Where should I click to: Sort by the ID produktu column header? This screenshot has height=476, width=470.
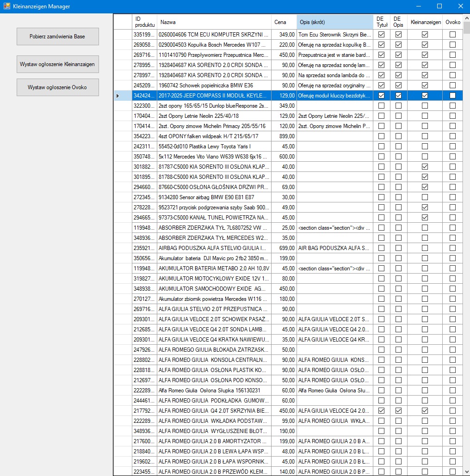(145, 22)
